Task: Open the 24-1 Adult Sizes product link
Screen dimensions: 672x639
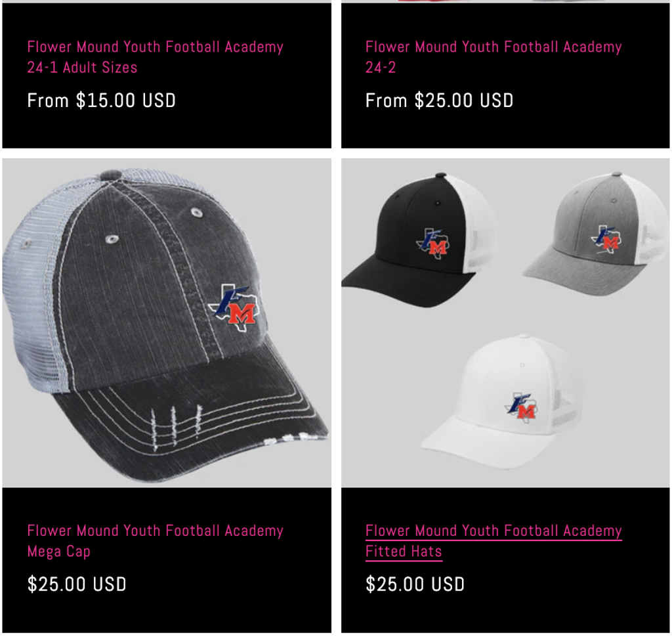Action: (x=155, y=57)
